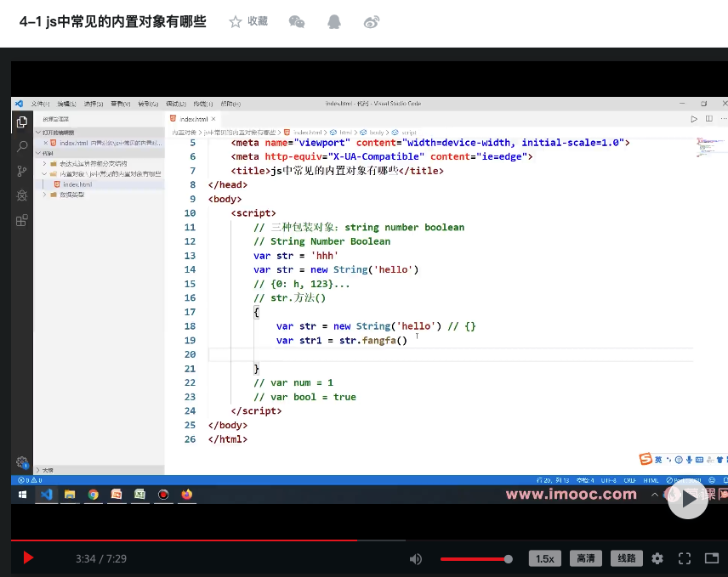Click errors and warnings count in status bar
This screenshot has width=728, height=577.
click(x=30, y=480)
